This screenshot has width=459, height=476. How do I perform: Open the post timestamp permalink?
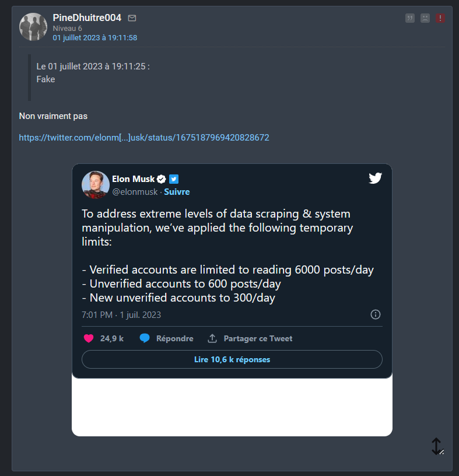tap(95, 38)
